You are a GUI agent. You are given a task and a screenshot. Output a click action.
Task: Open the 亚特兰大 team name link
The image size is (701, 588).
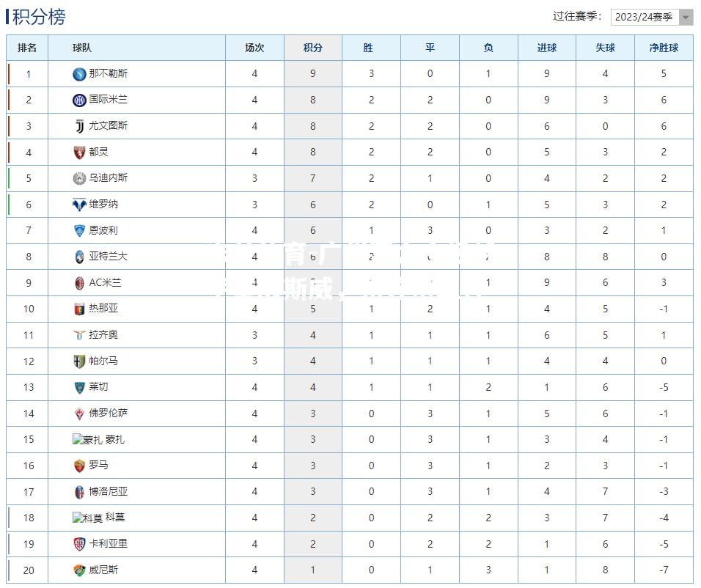pos(109,256)
